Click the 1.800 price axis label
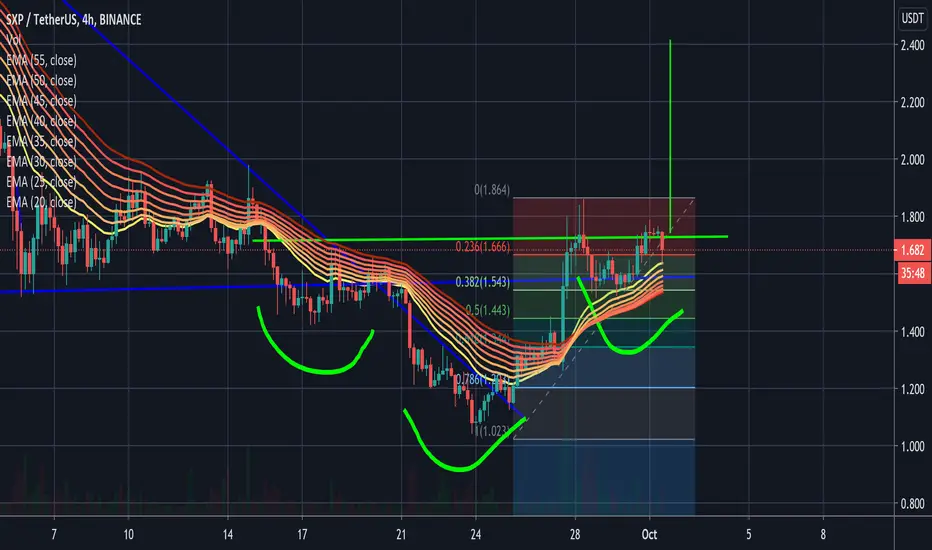932x550 pixels. 912,217
